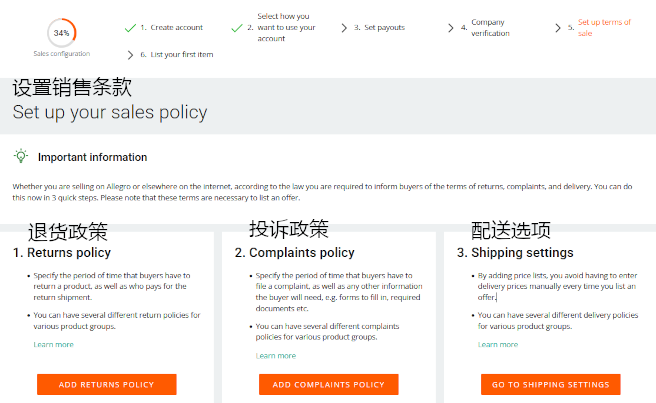This screenshot has width=656, height=403.
Task: Click the green checkmark beside Create account
Action: click(130, 28)
